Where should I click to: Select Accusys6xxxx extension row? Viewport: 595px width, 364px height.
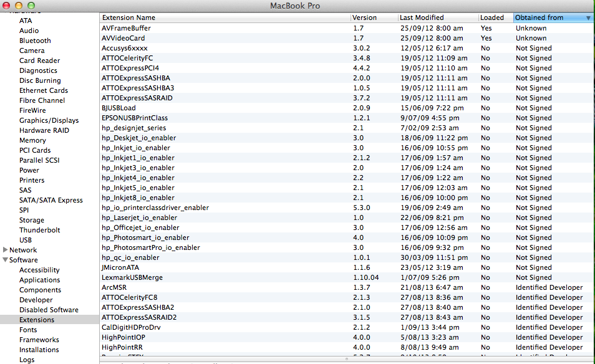pyautogui.click(x=347, y=48)
